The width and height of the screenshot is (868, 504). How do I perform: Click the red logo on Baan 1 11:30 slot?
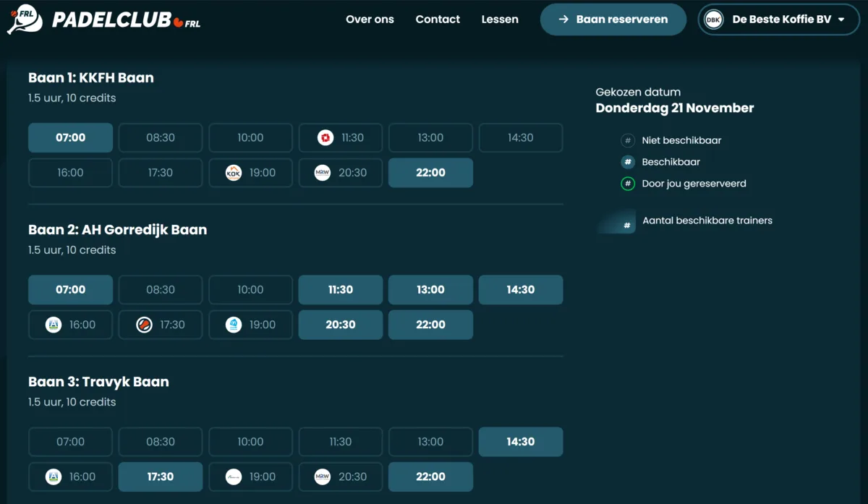(x=325, y=137)
